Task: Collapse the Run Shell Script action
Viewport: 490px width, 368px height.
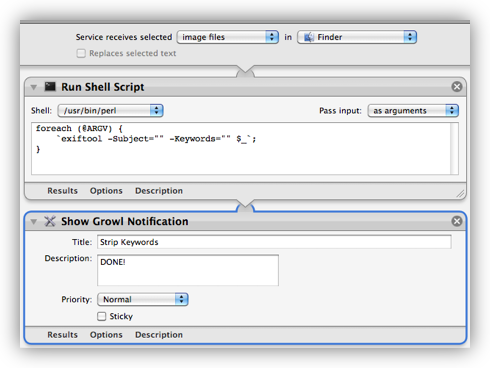Action: pos(34,87)
